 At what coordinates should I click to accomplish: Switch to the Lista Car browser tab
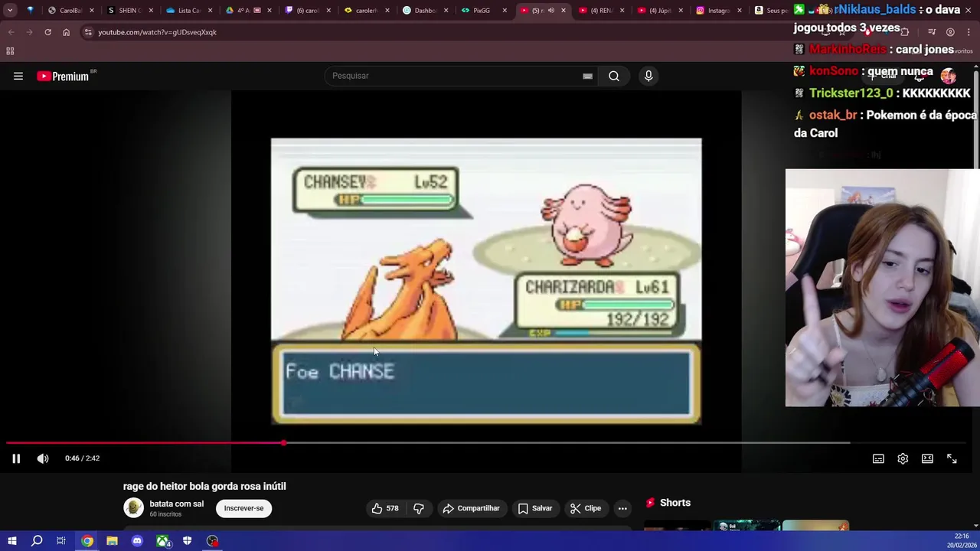coord(188,11)
